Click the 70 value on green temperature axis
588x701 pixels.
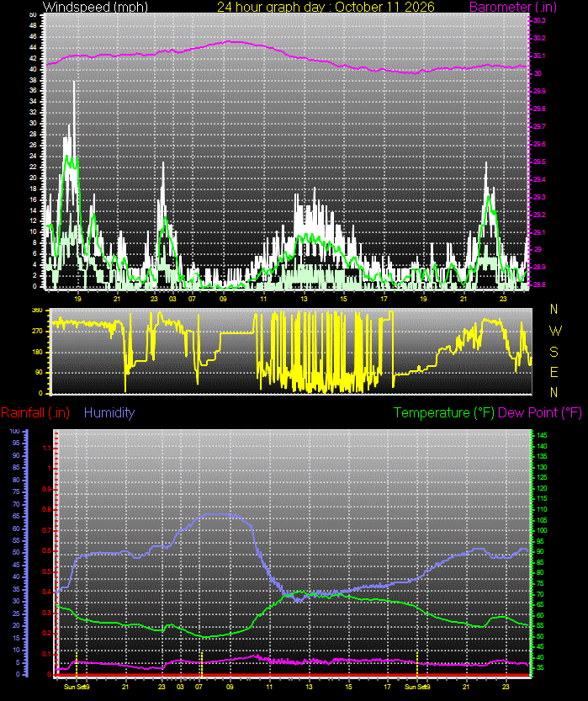(x=540, y=595)
